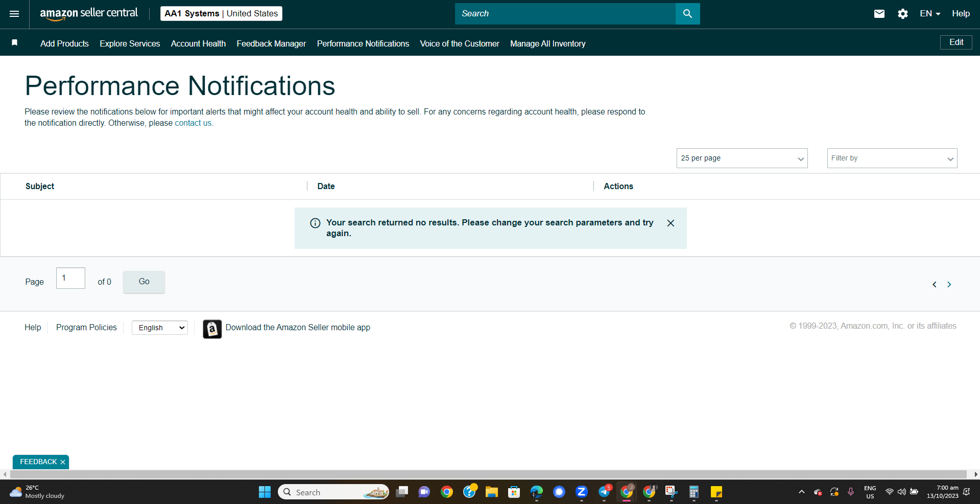Close the FEEDBACK tab
Viewport: 980px width, 504px height.
(63, 462)
